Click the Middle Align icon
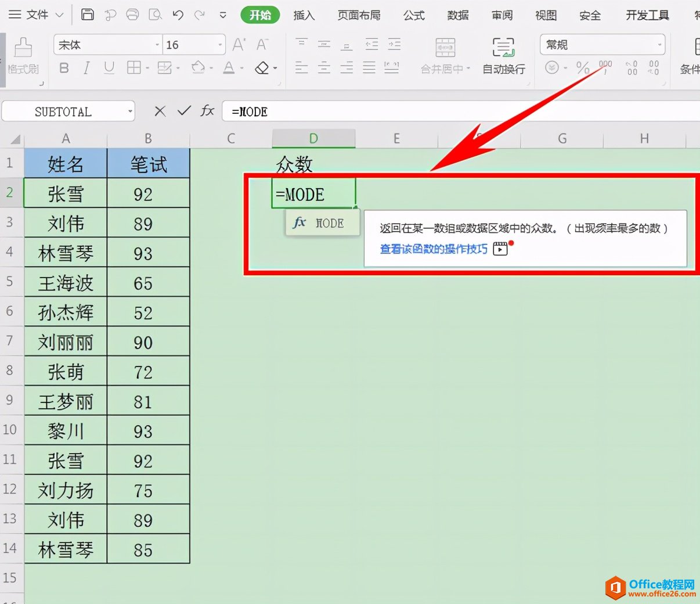 (x=324, y=45)
